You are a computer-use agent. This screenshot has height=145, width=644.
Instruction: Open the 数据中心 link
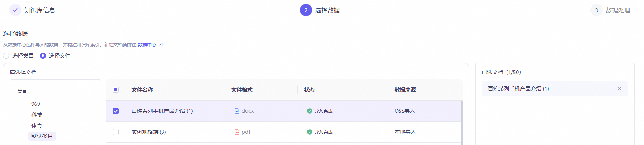pyautogui.click(x=147, y=45)
